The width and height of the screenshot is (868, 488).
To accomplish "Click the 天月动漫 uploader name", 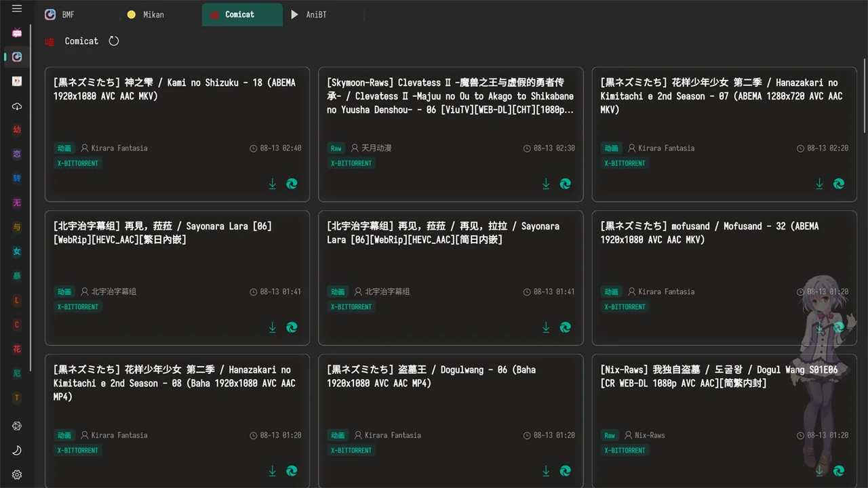I will 376,148.
